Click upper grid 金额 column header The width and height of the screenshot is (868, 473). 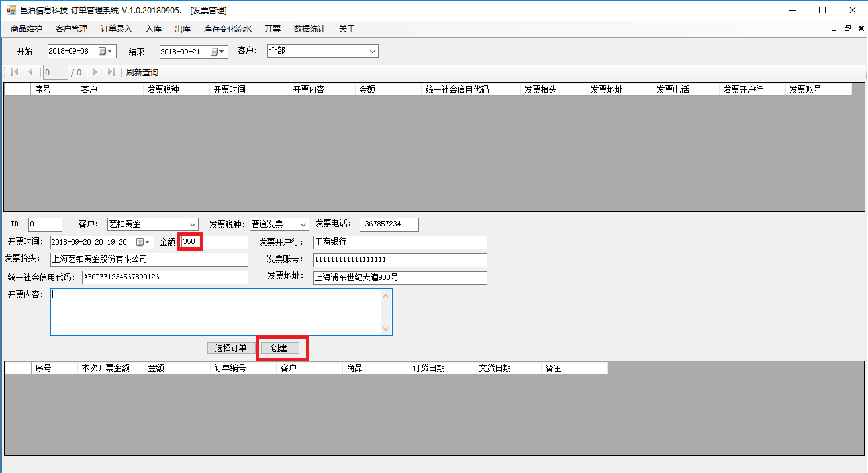point(389,89)
